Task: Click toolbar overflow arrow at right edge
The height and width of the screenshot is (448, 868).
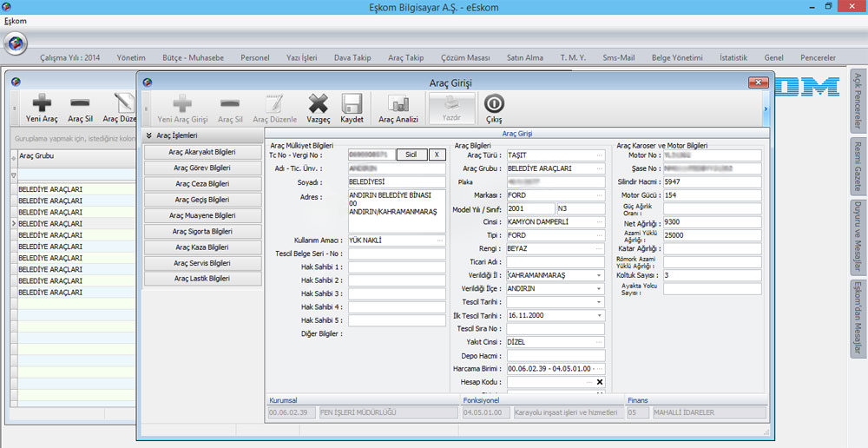Action: click(766, 109)
